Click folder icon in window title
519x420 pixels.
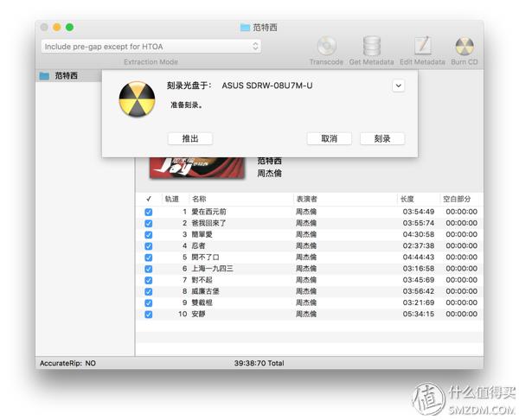click(x=245, y=28)
